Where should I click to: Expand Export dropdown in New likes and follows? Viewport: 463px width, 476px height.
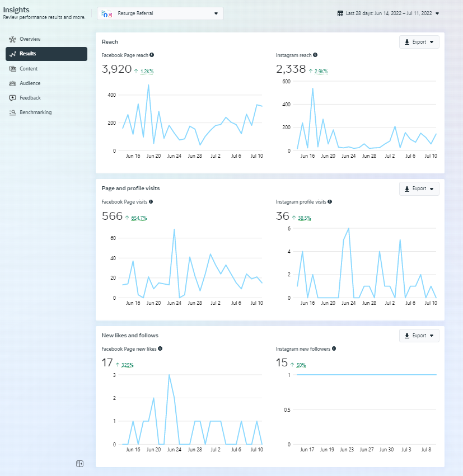coord(419,336)
